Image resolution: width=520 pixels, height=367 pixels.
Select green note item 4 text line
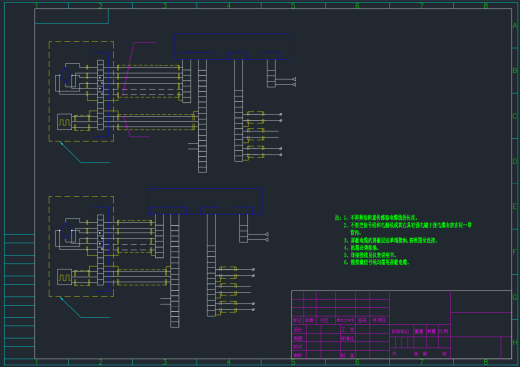(361, 248)
